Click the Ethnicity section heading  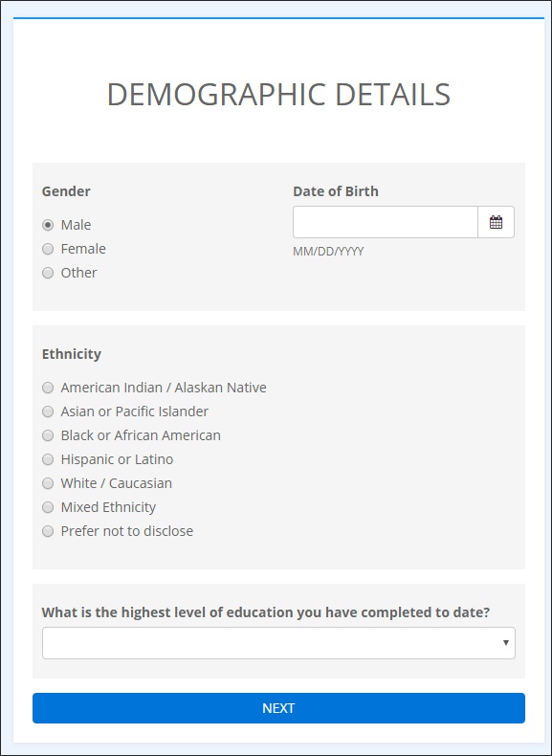pos(72,354)
